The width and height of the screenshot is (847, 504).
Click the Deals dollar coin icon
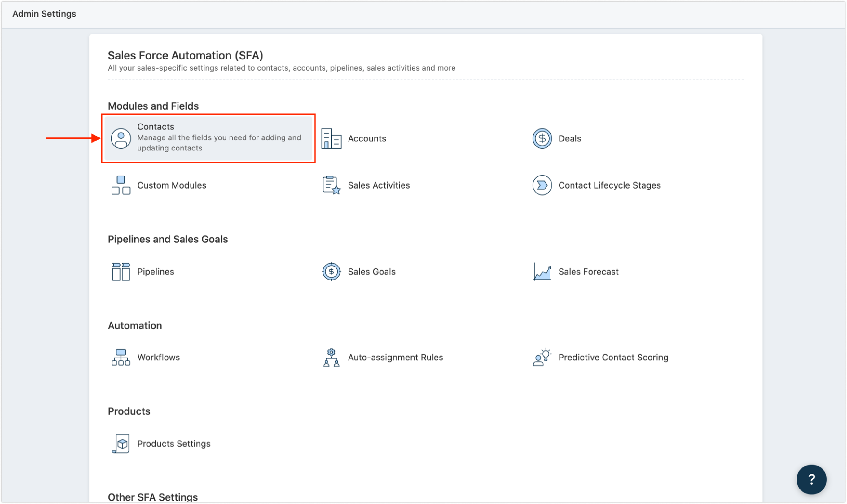point(542,138)
